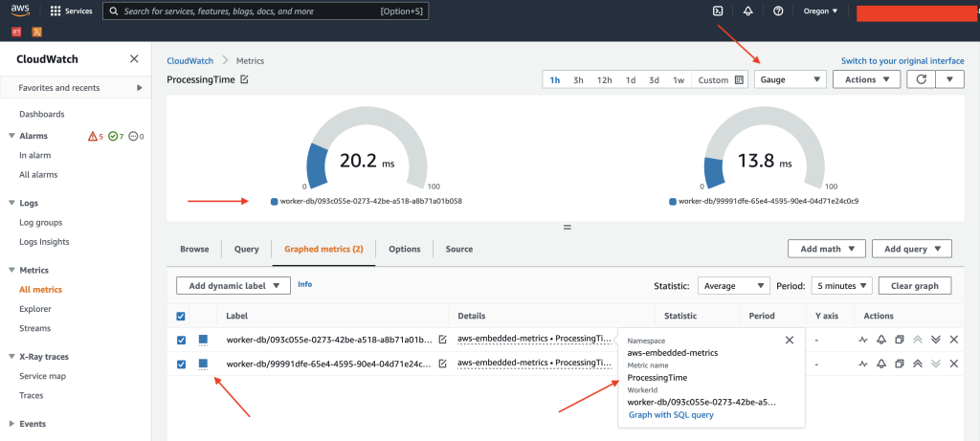This screenshot has height=441, width=980.
Task: Open the Actions dropdown
Action: (866, 79)
